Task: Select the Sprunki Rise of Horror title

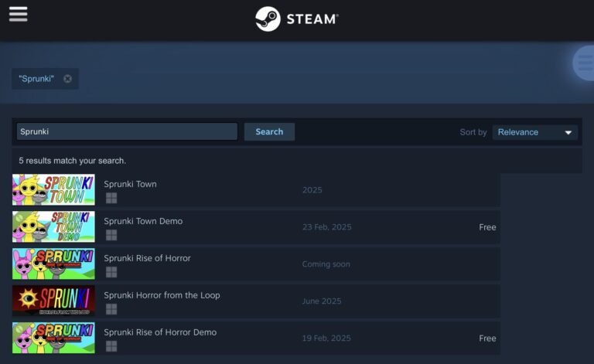Action: click(148, 258)
